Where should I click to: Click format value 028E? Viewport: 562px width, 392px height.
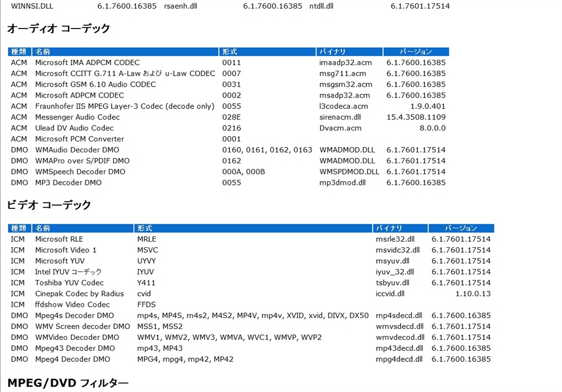pos(231,117)
